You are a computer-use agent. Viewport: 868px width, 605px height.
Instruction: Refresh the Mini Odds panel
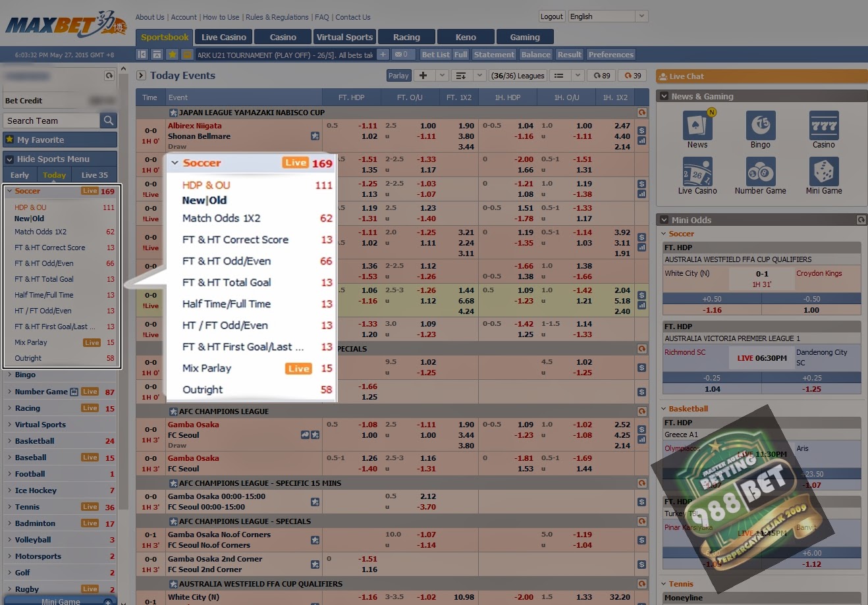point(861,220)
